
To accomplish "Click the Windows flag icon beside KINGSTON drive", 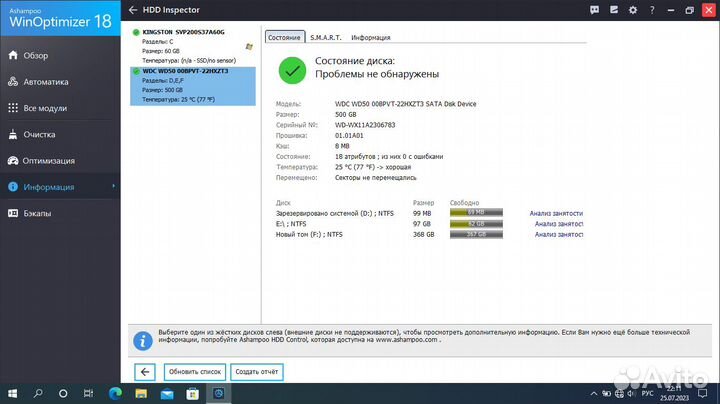I will click(249, 46).
